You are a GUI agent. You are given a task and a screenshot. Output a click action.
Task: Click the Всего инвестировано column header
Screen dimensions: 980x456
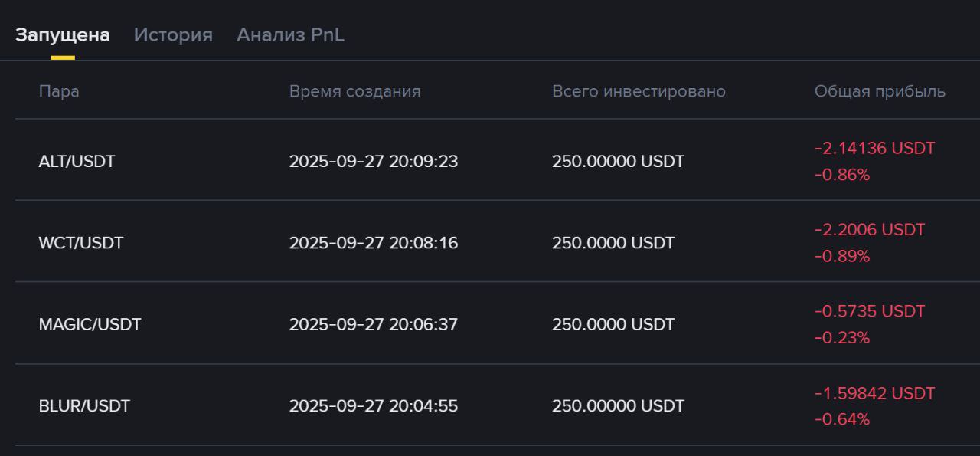pyautogui.click(x=639, y=92)
